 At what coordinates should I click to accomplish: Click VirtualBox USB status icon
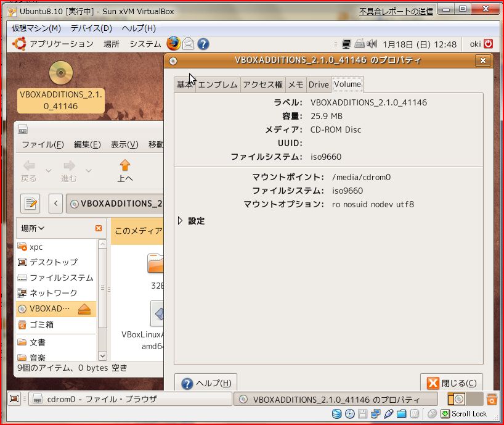click(x=388, y=414)
